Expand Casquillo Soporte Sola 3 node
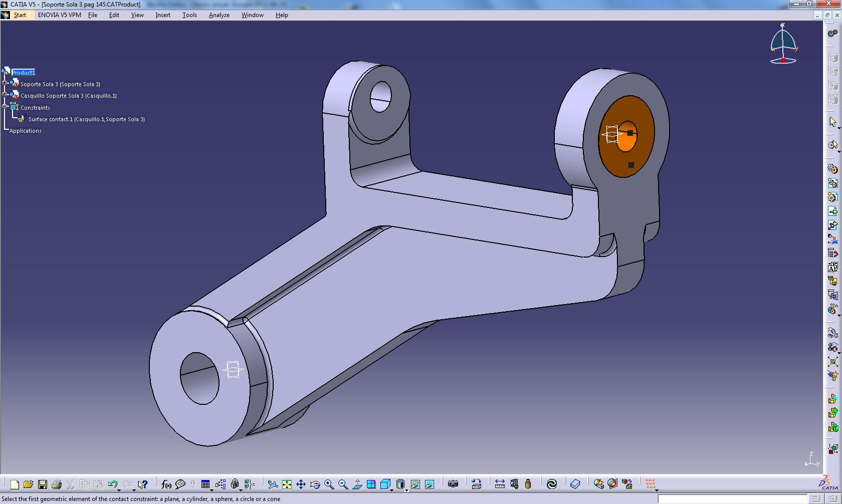The height and width of the screenshot is (504, 842). pyautogui.click(x=5, y=94)
